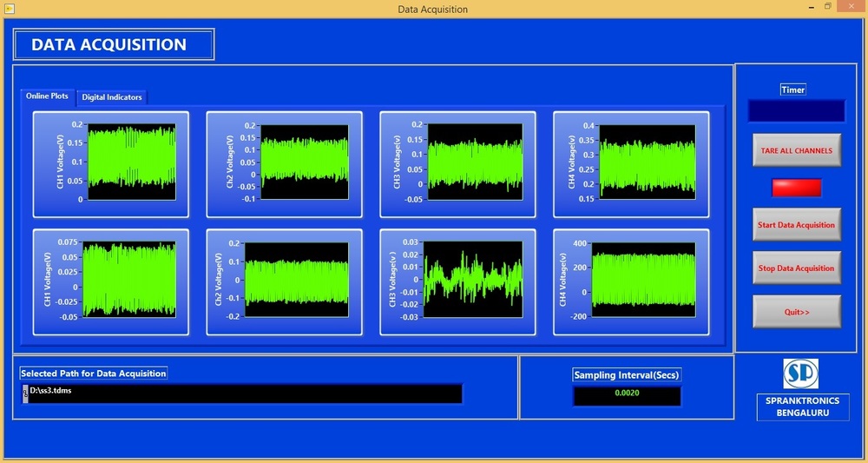Image resolution: width=868 pixels, height=463 pixels.
Task: Stop Data Acquisition
Action: (x=796, y=268)
